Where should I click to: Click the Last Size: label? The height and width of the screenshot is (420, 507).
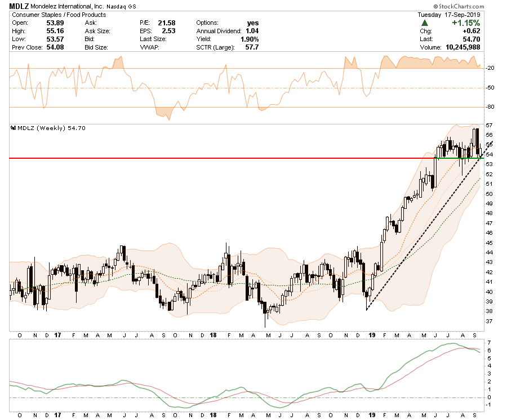(x=153, y=39)
